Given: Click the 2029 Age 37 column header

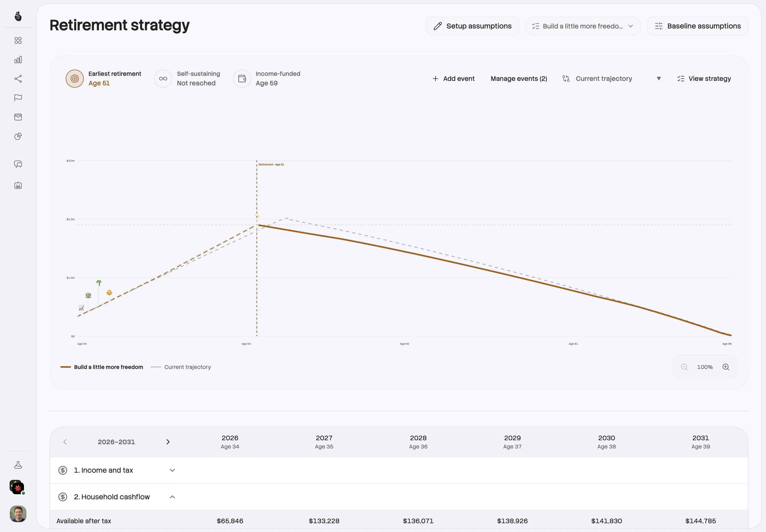Looking at the screenshot, I should tap(512, 442).
